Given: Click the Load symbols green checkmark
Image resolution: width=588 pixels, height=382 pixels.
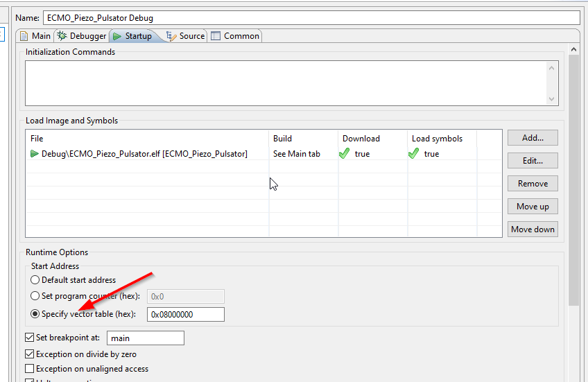Looking at the screenshot, I should (x=414, y=153).
